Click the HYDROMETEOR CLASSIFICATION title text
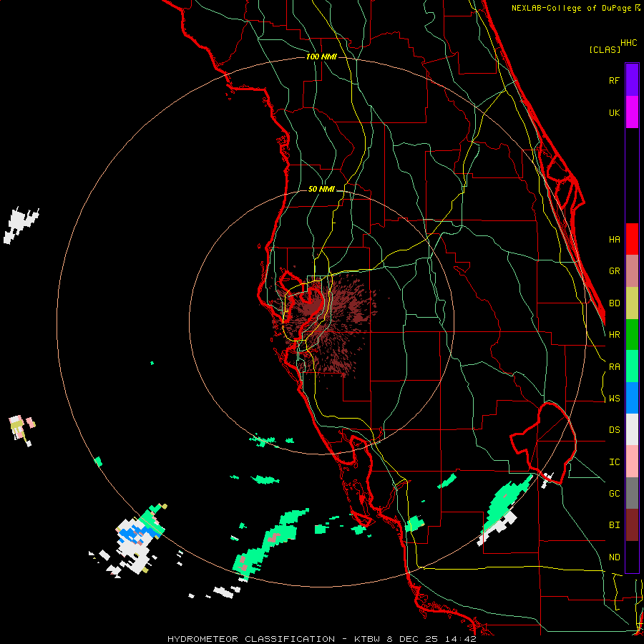Screen dimensions: 644x644 [250, 639]
